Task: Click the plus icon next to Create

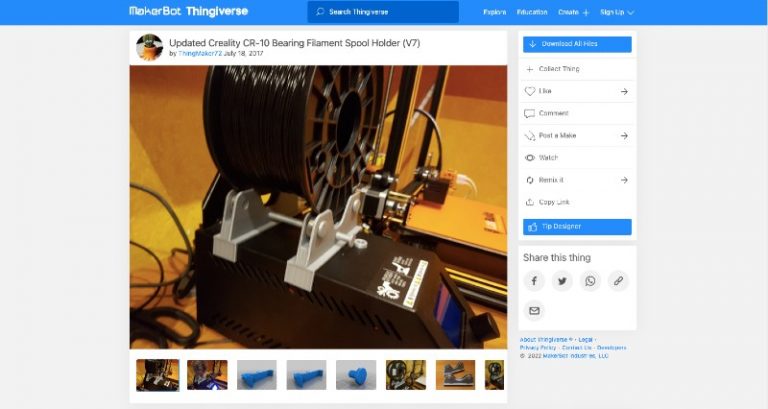Action: pyautogui.click(x=586, y=13)
